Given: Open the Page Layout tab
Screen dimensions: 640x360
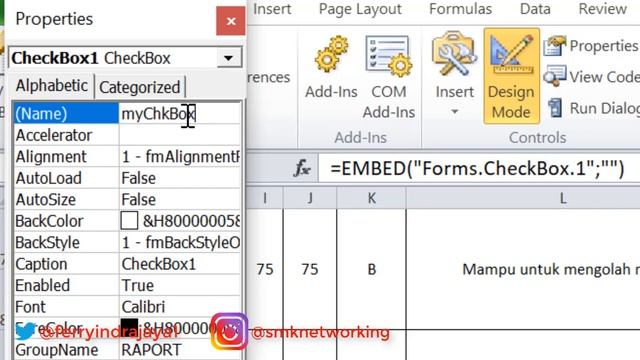Looking at the screenshot, I should coord(360,9).
